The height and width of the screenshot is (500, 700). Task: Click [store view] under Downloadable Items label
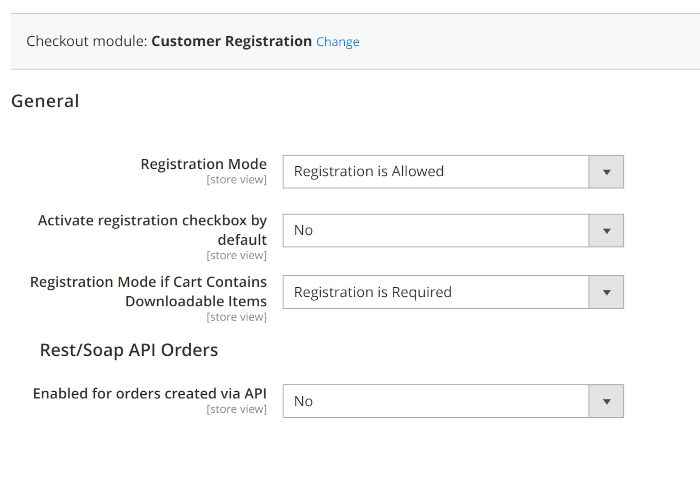236,317
